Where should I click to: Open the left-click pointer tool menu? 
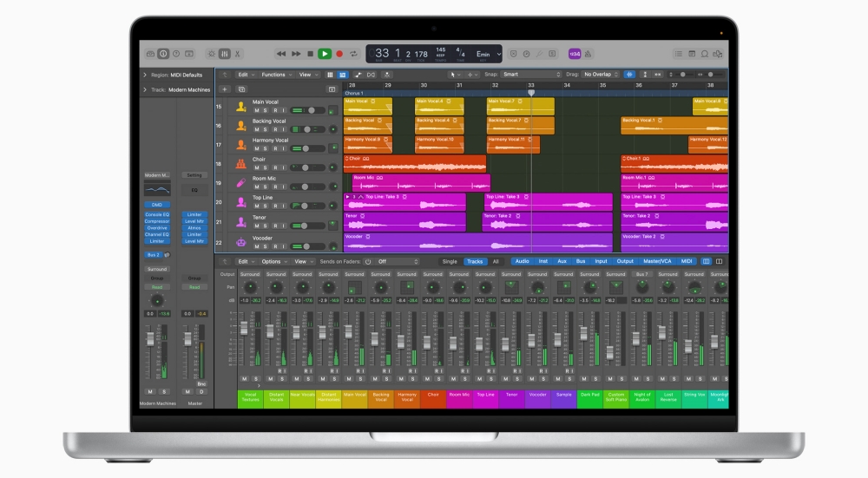point(454,74)
